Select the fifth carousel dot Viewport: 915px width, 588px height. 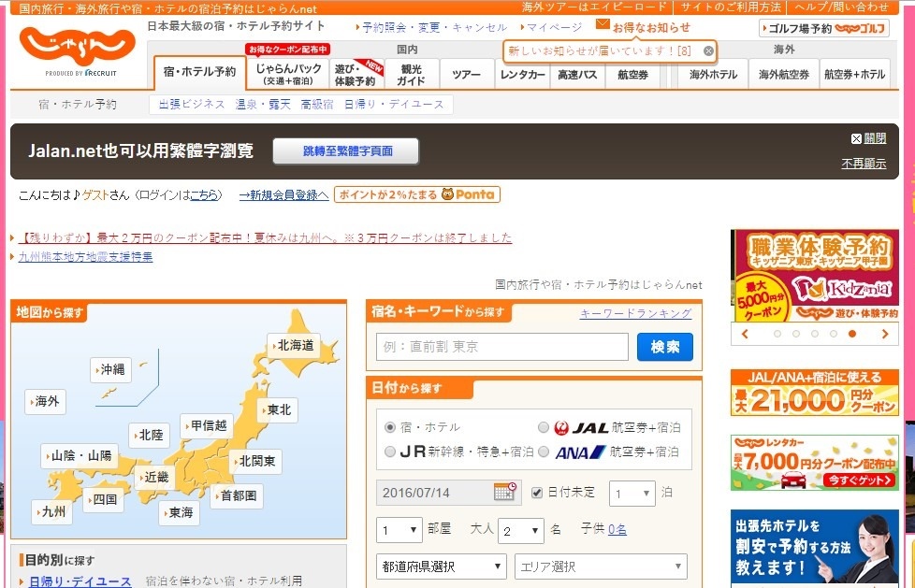pos(852,334)
